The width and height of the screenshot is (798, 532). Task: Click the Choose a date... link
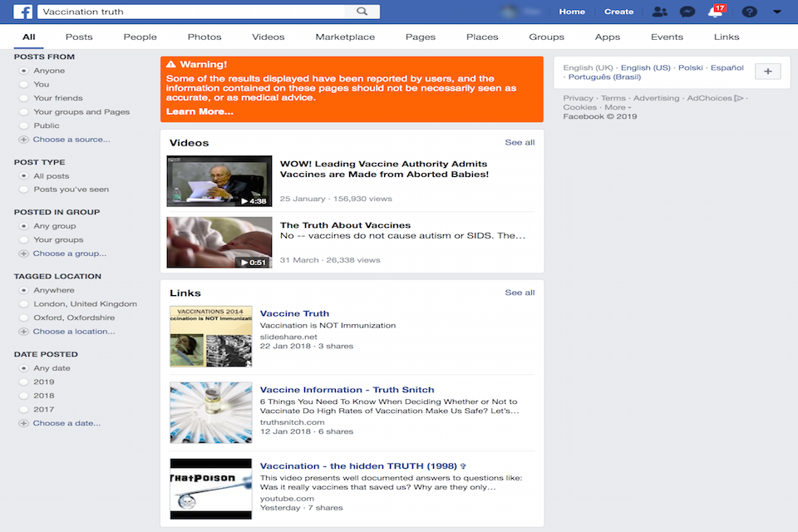coord(66,423)
